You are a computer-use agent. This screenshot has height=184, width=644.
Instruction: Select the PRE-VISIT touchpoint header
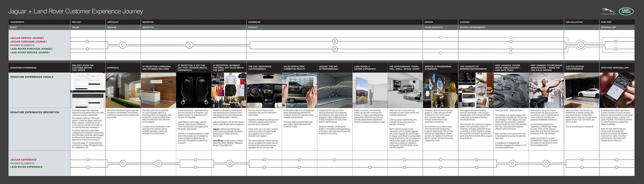coord(77,22)
